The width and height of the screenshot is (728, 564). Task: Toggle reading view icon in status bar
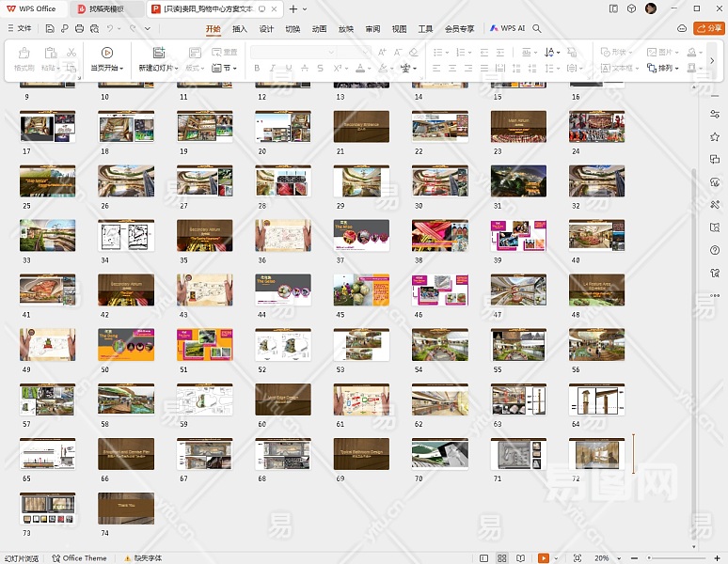pos(522,557)
